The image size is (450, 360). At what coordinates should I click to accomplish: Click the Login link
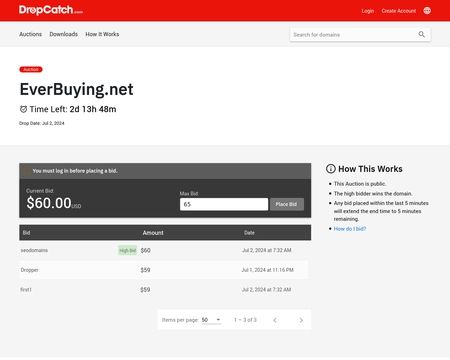[368, 11]
